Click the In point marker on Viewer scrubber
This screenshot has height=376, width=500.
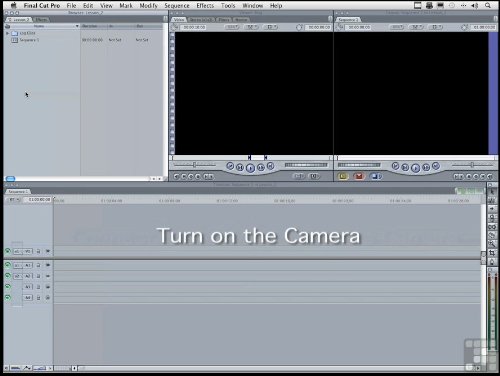(x=249, y=157)
